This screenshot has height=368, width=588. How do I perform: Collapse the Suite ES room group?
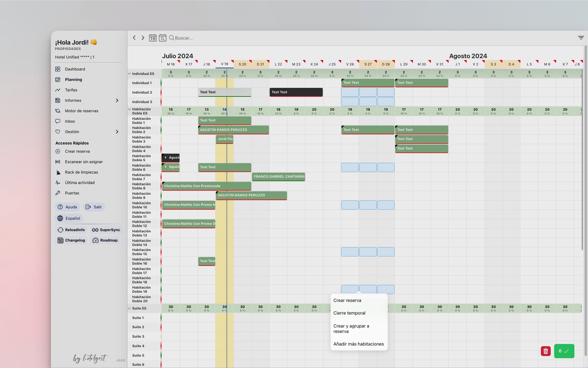130,308
